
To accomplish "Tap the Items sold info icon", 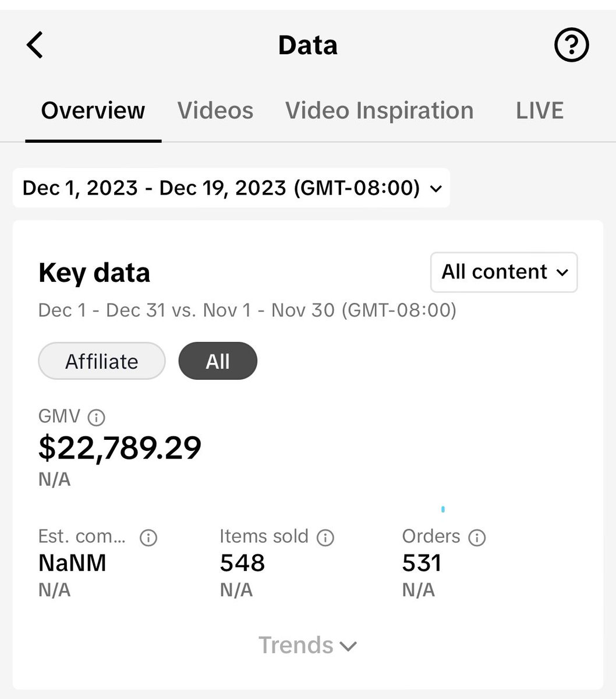I will tap(325, 537).
